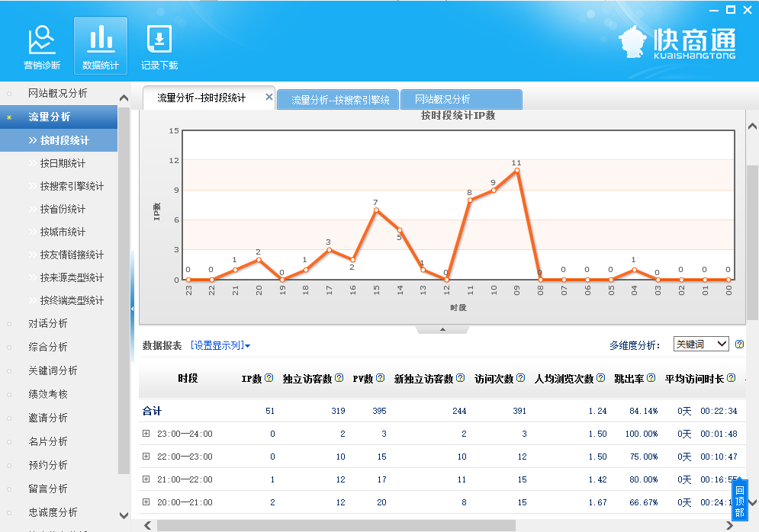The image size is (759, 532).
Task: Open the 营销诊断 marketing diagnosis icon
Action: 41,46
